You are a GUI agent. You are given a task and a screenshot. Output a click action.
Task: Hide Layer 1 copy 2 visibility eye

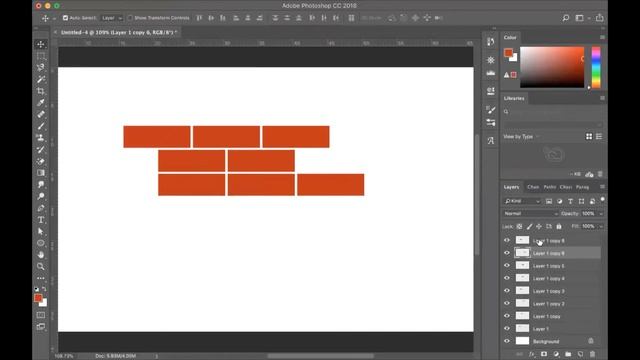pos(507,303)
